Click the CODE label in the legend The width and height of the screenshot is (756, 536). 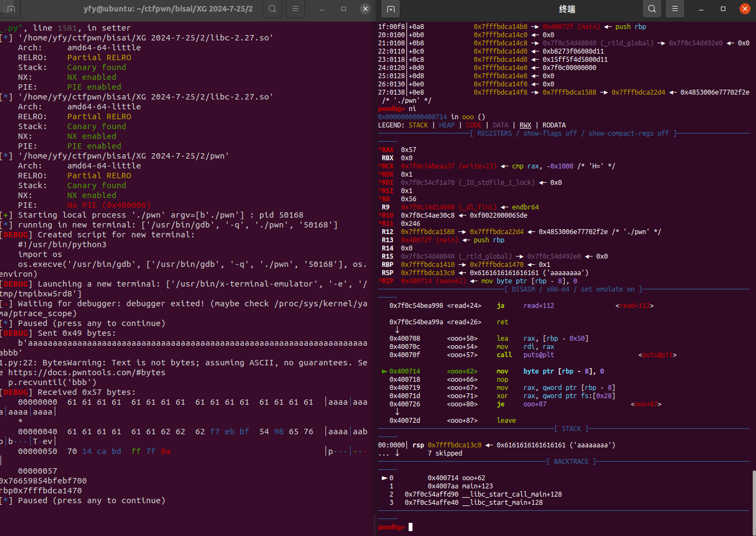[474, 125]
